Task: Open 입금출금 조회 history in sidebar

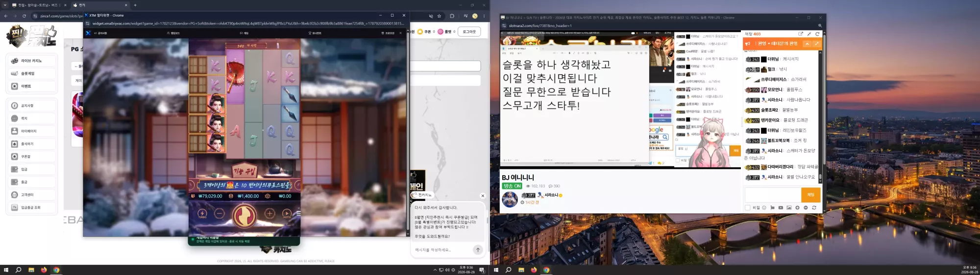Action: [32, 207]
